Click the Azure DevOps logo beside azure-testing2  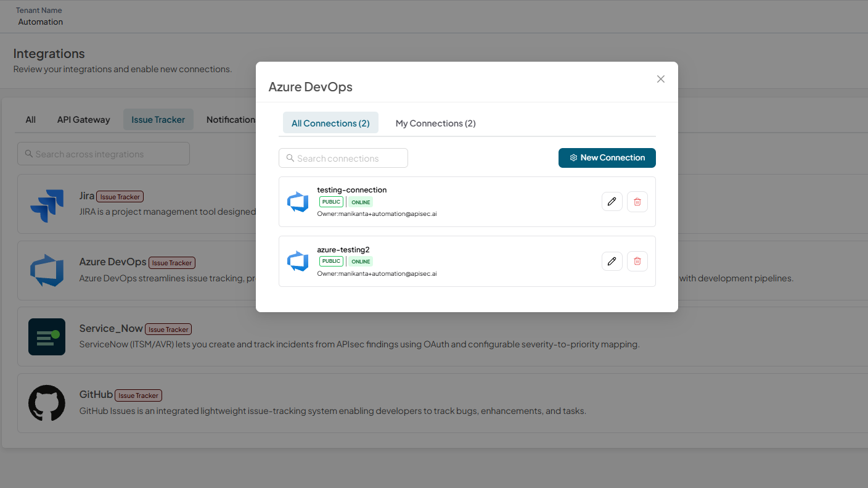298,261
